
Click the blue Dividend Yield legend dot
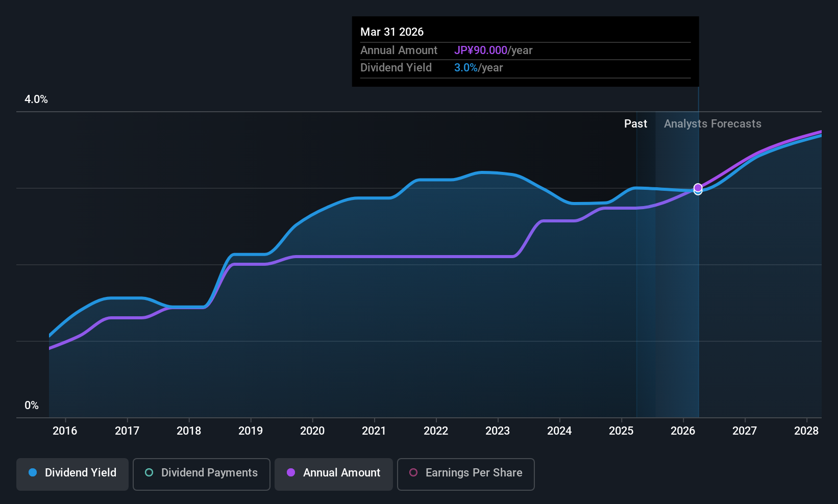(33, 472)
